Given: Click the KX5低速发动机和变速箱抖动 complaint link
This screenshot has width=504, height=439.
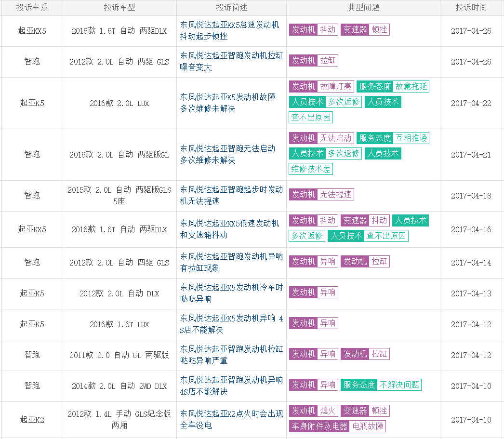Looking at the screenshot, I should (x=229, y=229).
